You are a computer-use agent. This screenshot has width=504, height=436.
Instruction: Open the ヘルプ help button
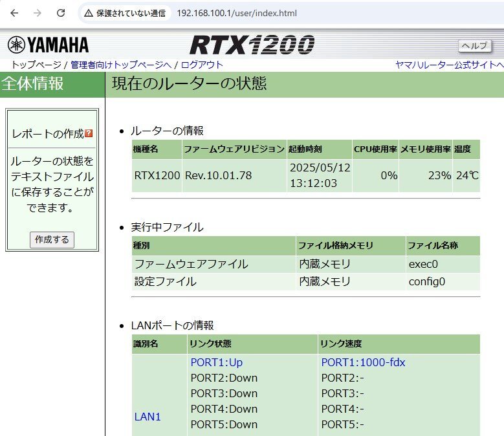pyautogui.click(x=475, y=46)
